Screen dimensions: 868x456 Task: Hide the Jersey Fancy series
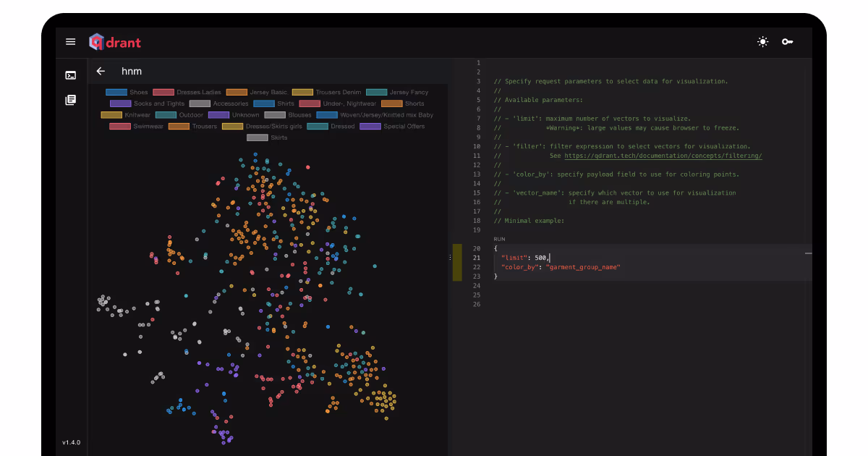[397, 92]
